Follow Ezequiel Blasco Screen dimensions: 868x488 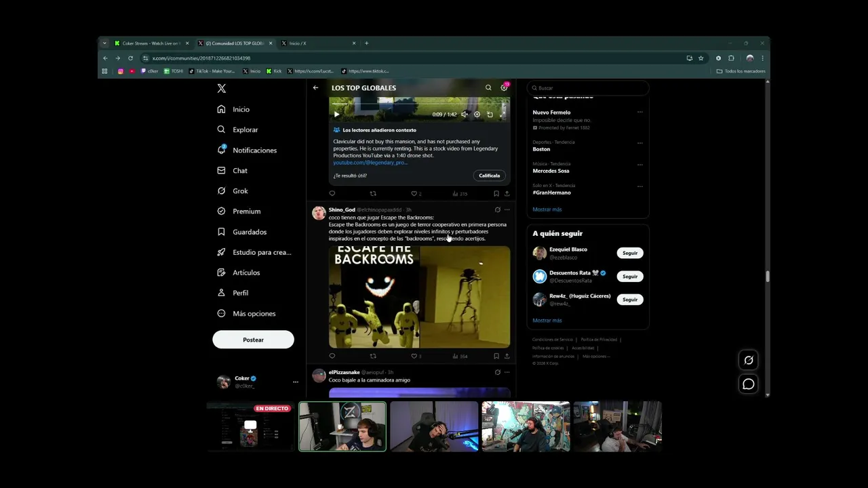pos(630,253)
